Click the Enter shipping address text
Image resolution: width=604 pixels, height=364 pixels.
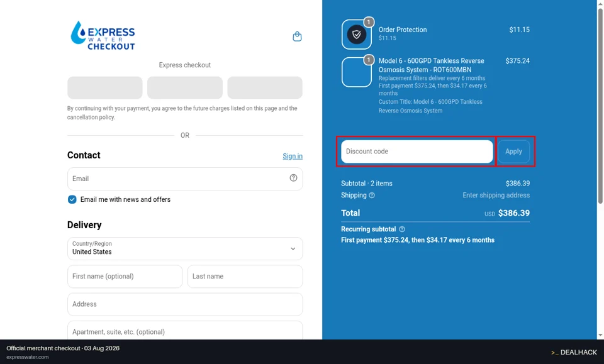tap(496, 196)
